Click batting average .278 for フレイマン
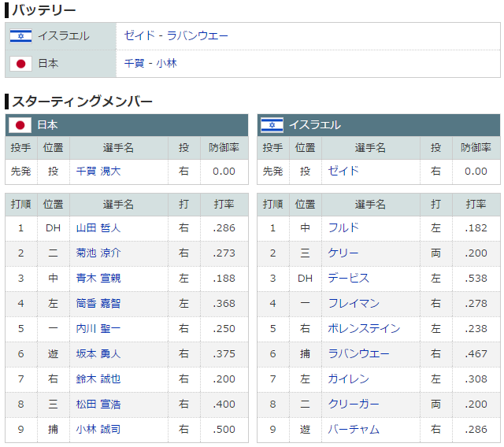Image resolution: width=504 pixels, height=447 pixels. [x=476, y=304]
